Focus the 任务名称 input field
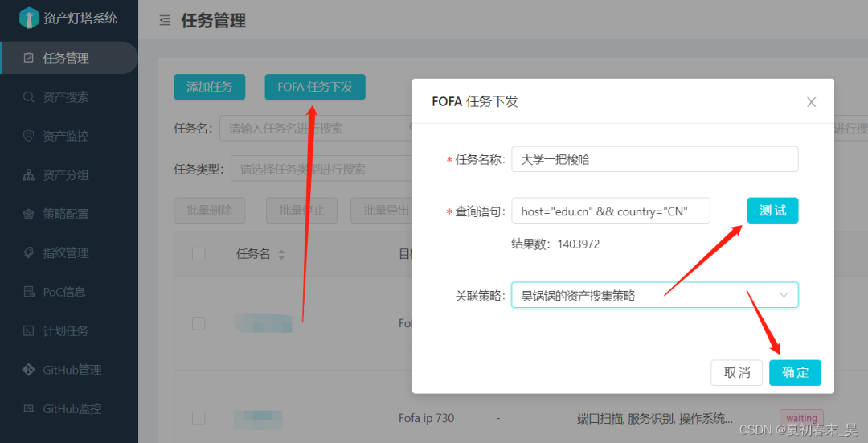This screenshot has height=443, width=868. click(x=654, y=159)
